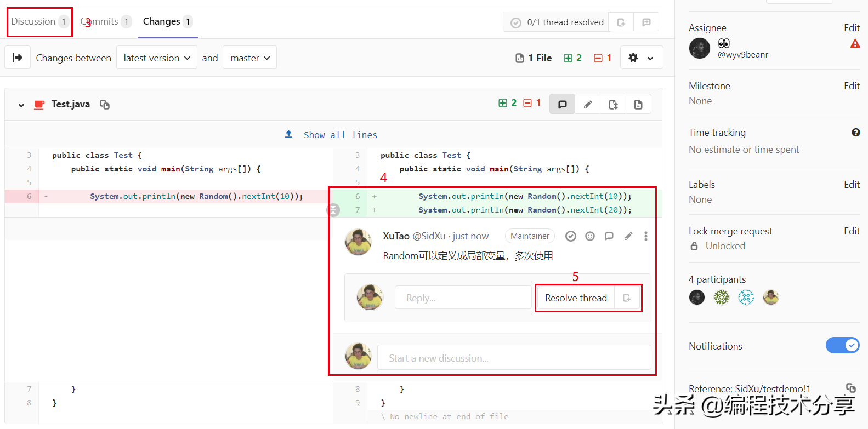Click the Resolve thread button
Image resolution: width=868 pixels, height=429 pixels.
pos(576,298)
